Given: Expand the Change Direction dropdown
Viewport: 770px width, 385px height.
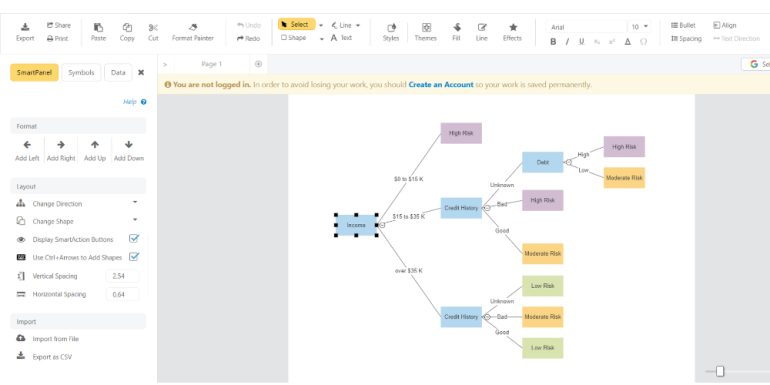Looking at the screenshot, I should 136,202.
